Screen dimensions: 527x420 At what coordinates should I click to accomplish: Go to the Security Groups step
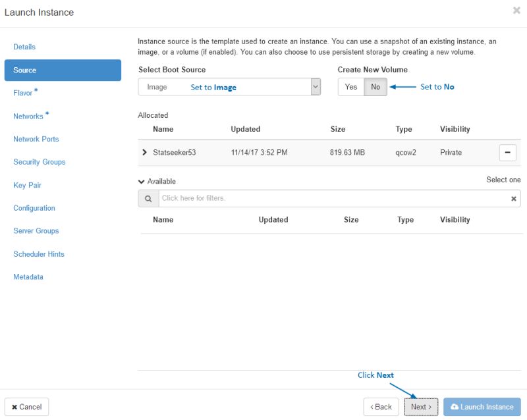[39, 162]
